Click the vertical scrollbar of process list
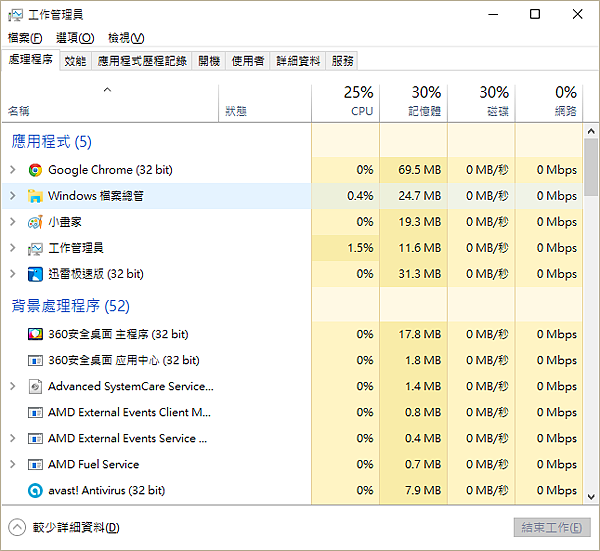Screen dimensions: 600x551 pos(591,300)
